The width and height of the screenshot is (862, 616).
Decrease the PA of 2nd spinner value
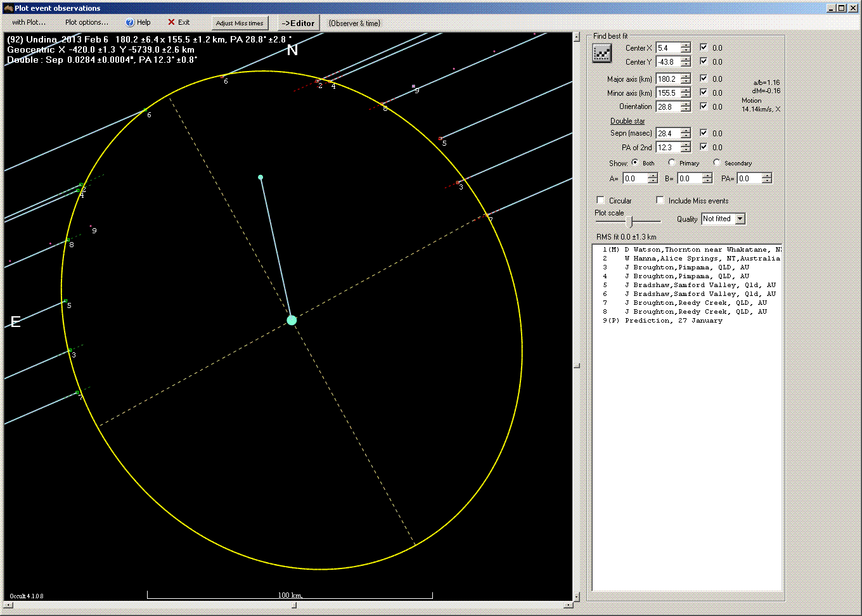point(686,150)
